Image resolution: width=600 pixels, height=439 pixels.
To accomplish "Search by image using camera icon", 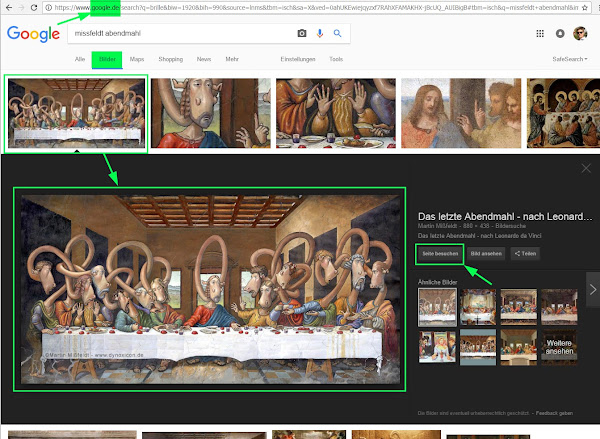I will 302,33.
